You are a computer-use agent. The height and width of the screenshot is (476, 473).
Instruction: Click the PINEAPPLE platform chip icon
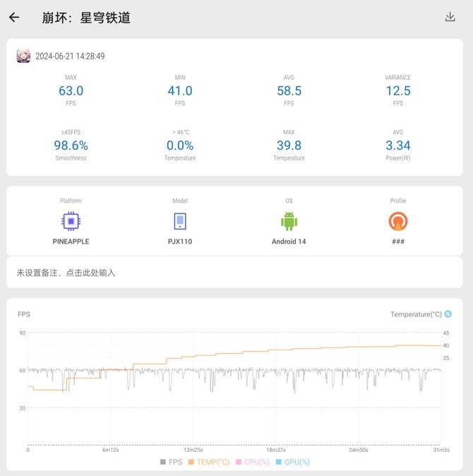(71, 221)
